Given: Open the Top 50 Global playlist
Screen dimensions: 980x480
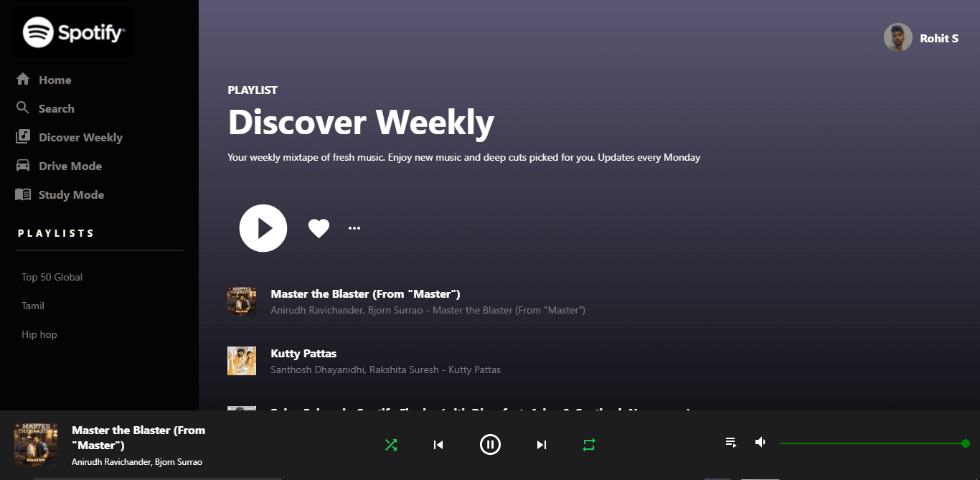Looking at the screenshot, I should click(52, 277).
